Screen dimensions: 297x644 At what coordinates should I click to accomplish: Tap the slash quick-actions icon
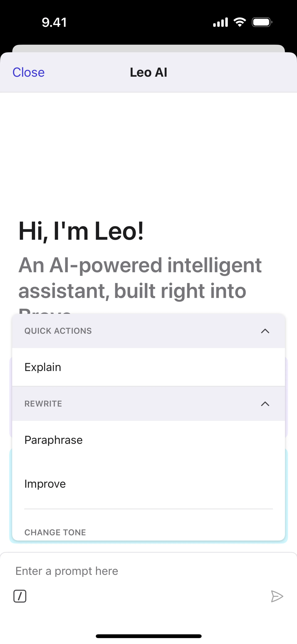point(20,596)
